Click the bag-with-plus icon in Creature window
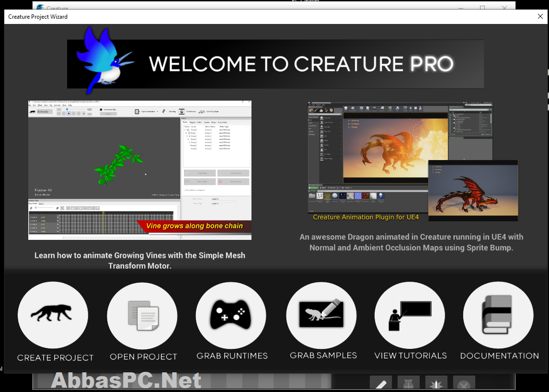 coord(409,383)
